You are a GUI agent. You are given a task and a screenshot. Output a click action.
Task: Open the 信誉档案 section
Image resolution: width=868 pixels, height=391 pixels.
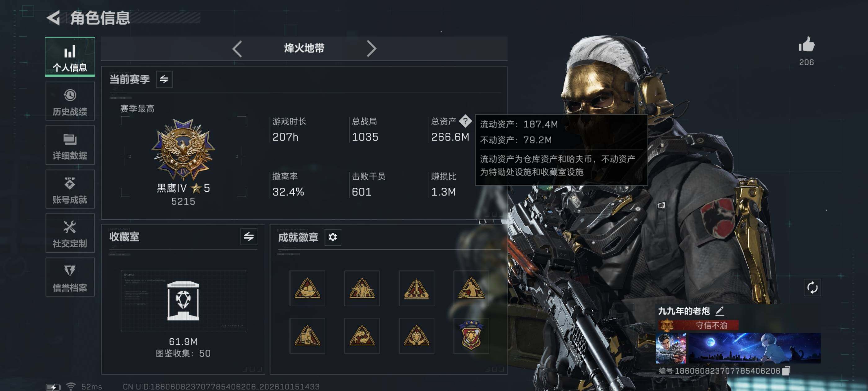[70, 277]
